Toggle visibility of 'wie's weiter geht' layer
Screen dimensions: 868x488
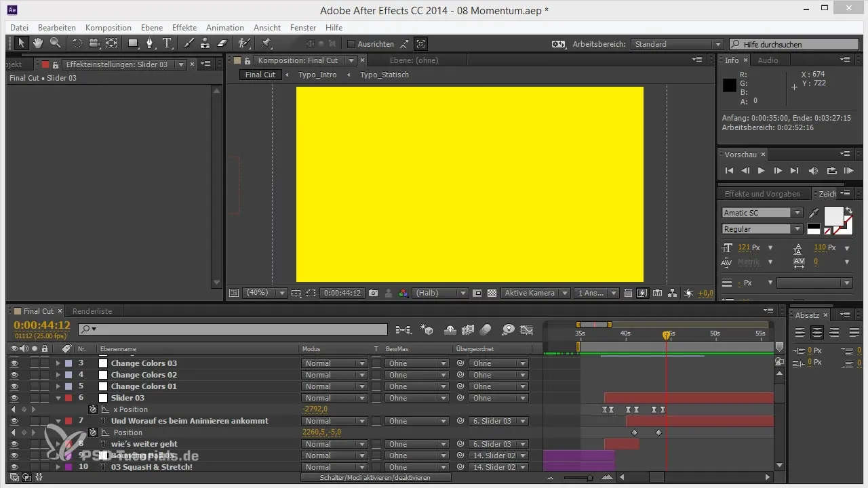pos(14,444)
